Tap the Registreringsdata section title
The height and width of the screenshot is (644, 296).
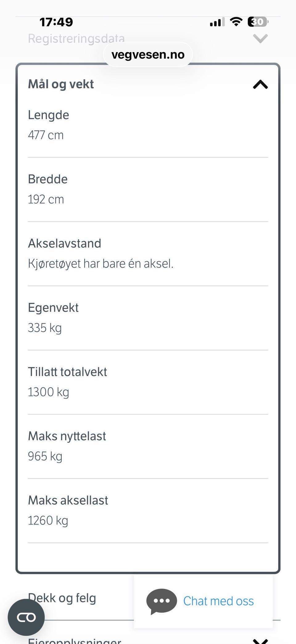tap(76, 39)
